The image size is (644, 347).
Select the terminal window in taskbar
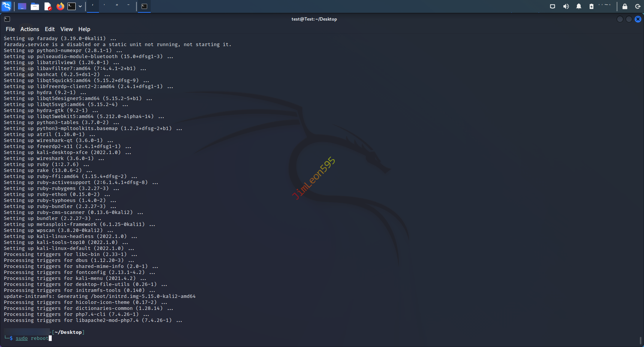coord(144,6)
